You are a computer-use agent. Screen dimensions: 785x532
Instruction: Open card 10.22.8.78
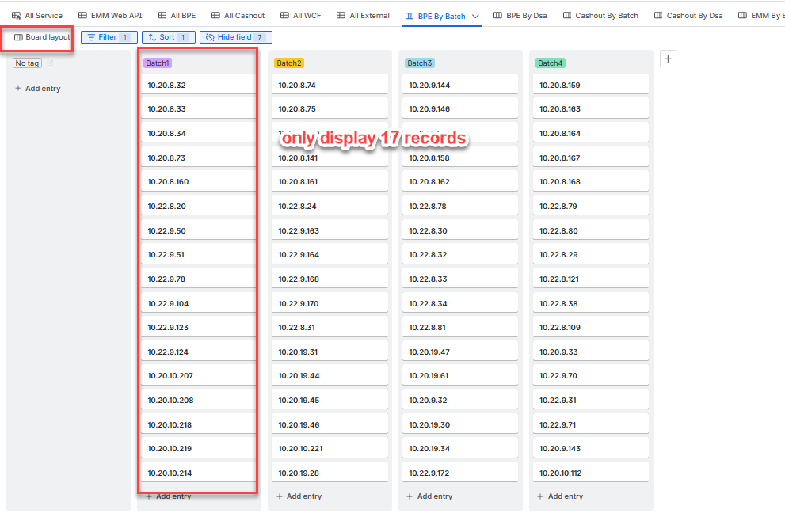(460, 206)
